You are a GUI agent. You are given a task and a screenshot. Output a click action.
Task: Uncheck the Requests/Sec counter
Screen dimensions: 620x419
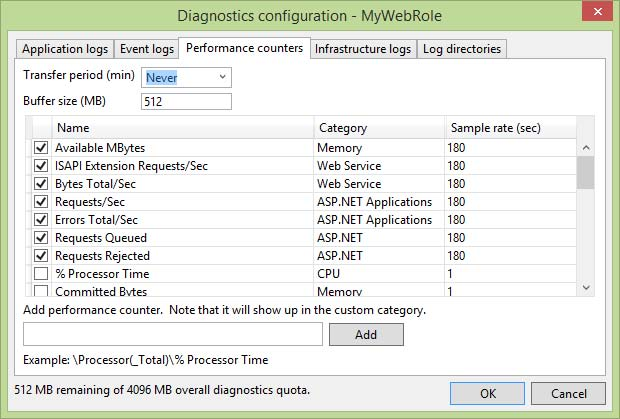tap(41, 202)
